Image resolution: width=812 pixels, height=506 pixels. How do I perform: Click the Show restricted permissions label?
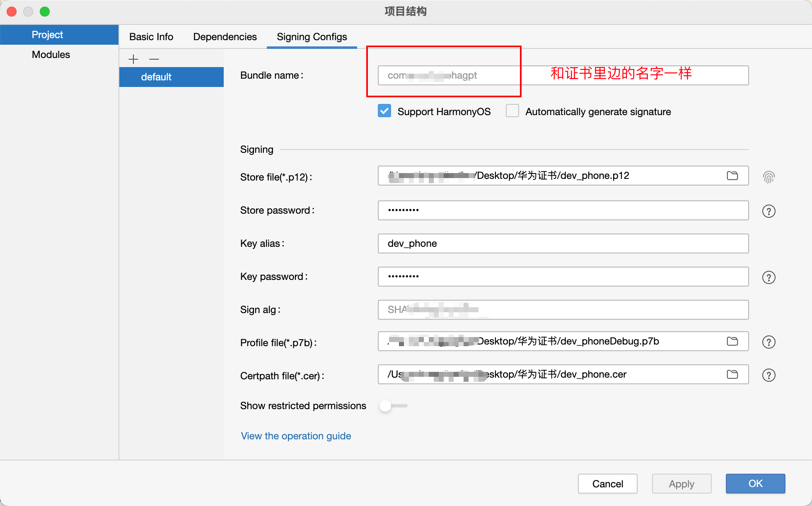tap(303, 406)
